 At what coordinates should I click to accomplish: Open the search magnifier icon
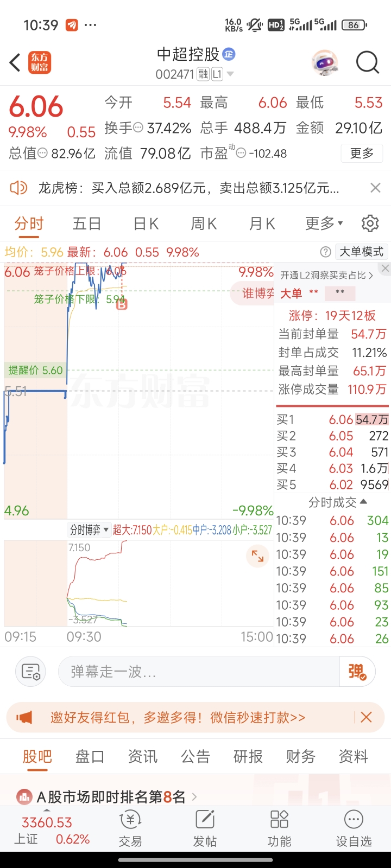point(368,63)
